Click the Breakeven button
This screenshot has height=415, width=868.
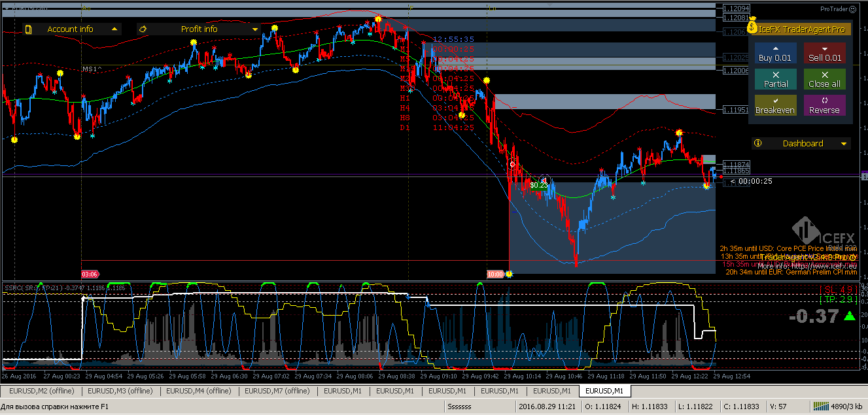pyautogui.click(x=775, y=106)
